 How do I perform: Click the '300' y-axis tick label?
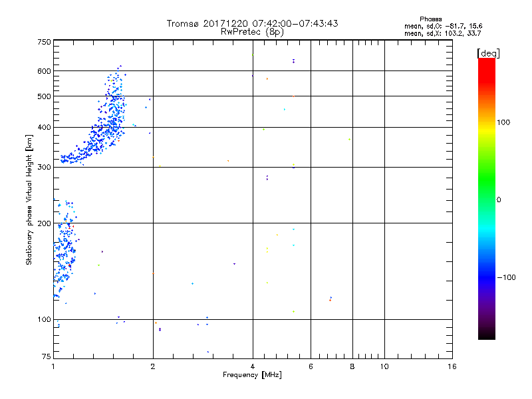pos(44,167)
